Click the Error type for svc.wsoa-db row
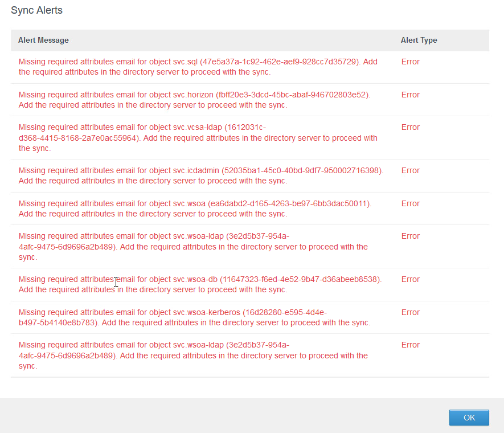 pos(410,279)
